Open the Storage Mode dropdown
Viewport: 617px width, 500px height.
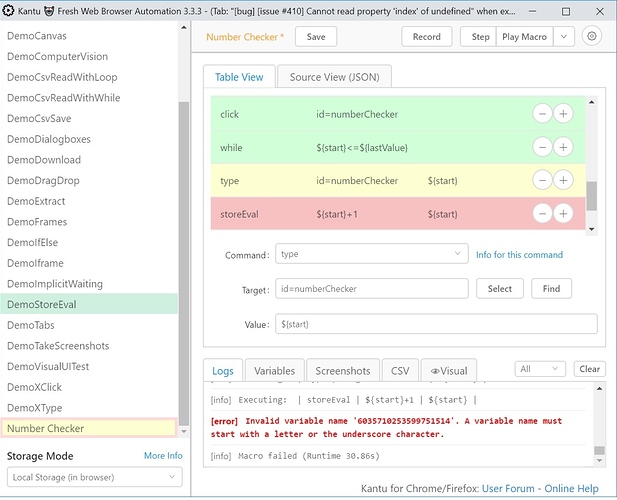coord(94,477)
